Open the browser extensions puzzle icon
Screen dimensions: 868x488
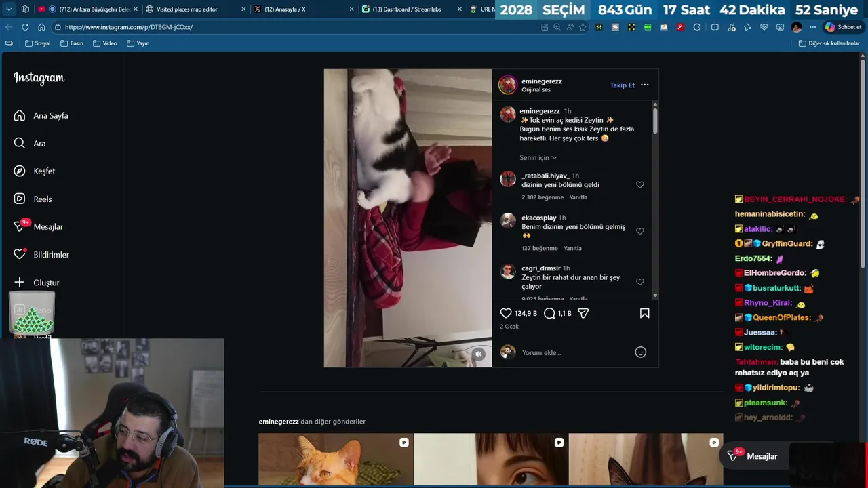coord(696,27)
